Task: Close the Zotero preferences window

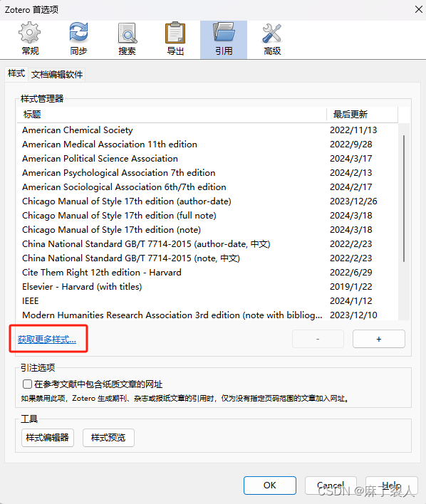Action: point(418,9)
